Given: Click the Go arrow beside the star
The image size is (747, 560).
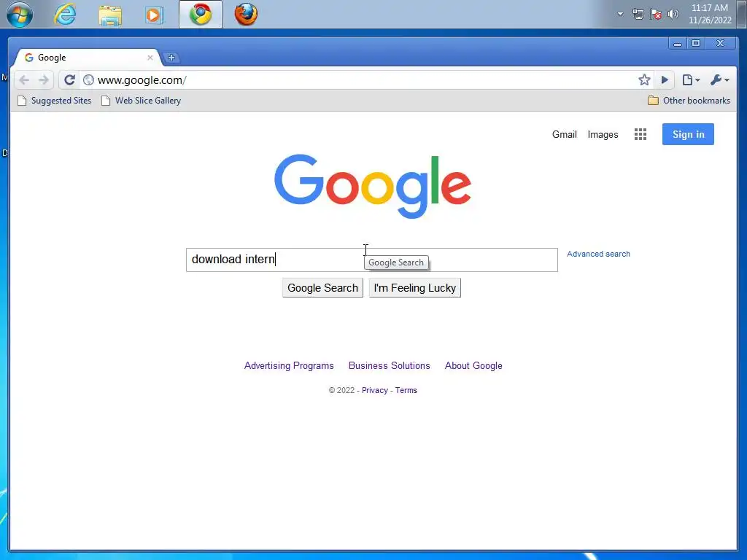Looking at the screenshot, I should point(665,80).
